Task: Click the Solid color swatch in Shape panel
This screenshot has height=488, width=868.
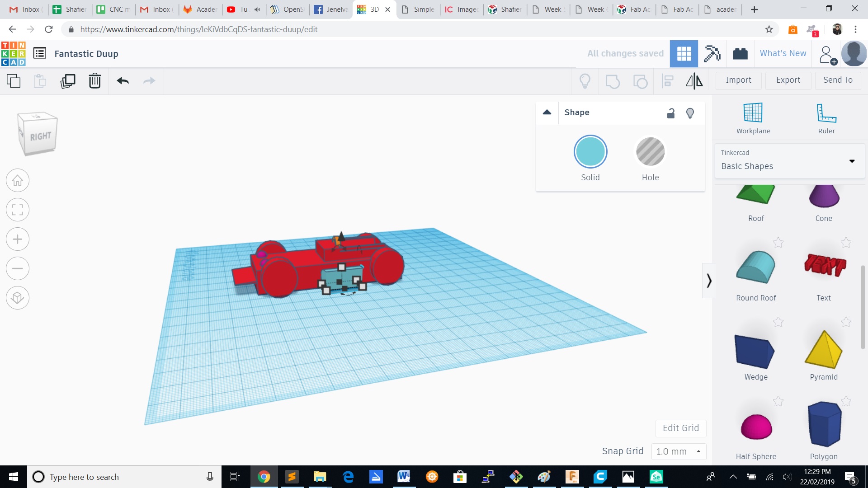Action: click(x=590, y=151)
